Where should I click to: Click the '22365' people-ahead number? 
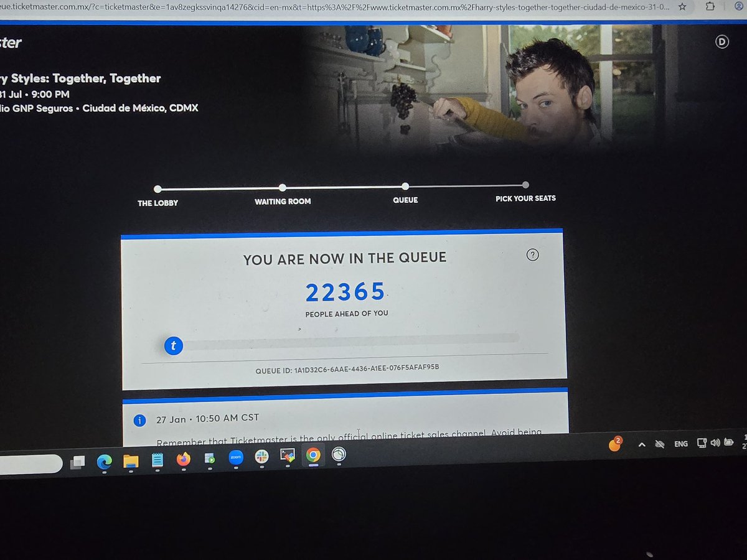click(x=345, y=292)
